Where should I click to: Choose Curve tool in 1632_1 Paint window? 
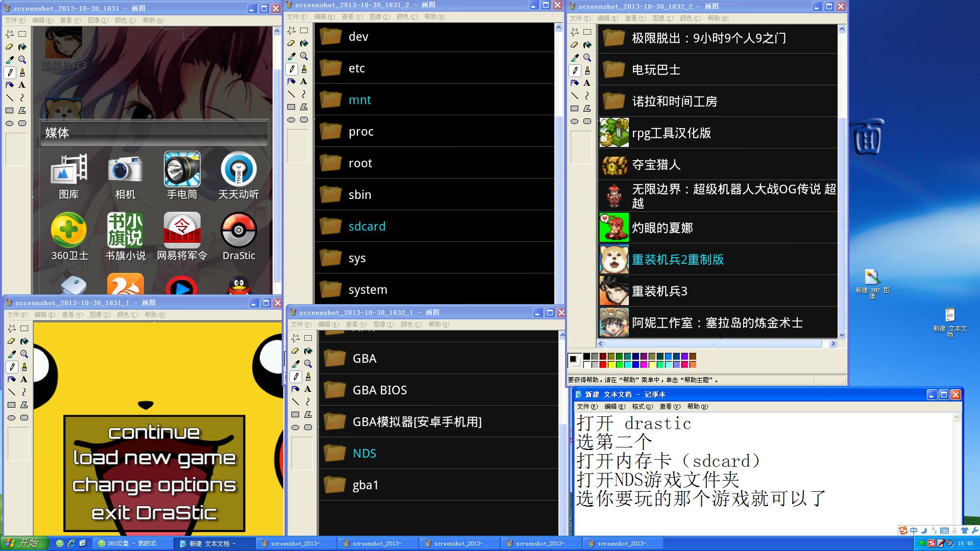click(308, 402)
